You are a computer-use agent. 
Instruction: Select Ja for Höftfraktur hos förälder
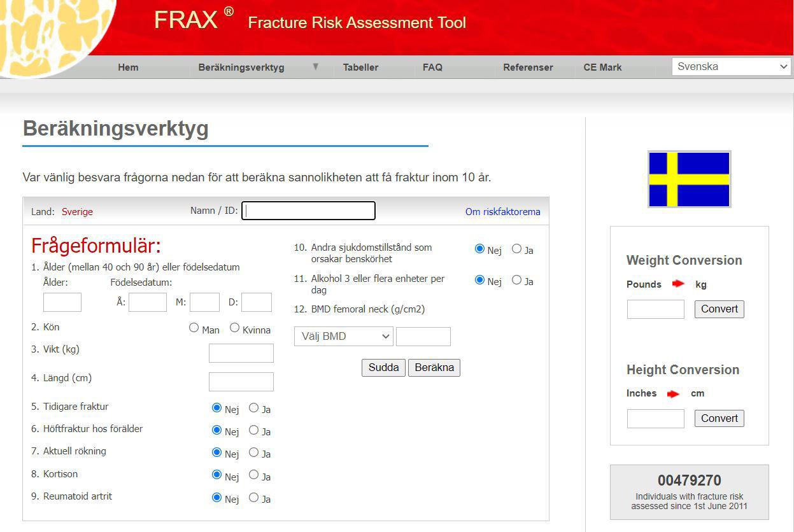(253, 430)
